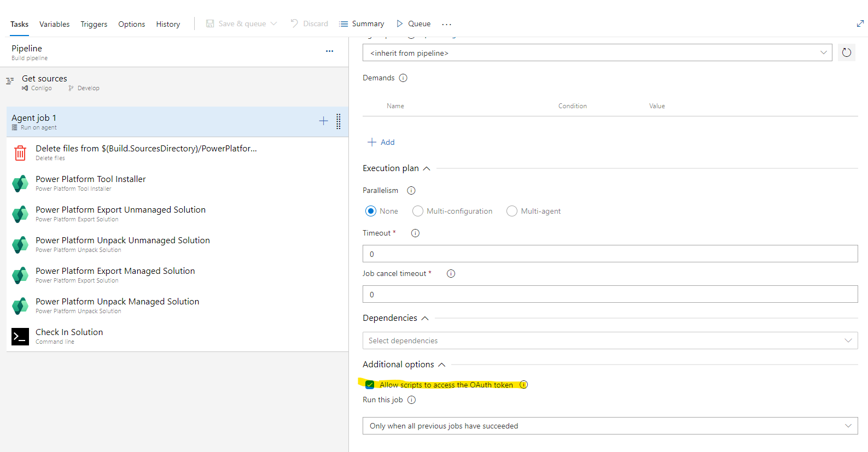868x452 pixels.
Task: Click the Check In Solution command line icon
Action: tap(20, 337)
